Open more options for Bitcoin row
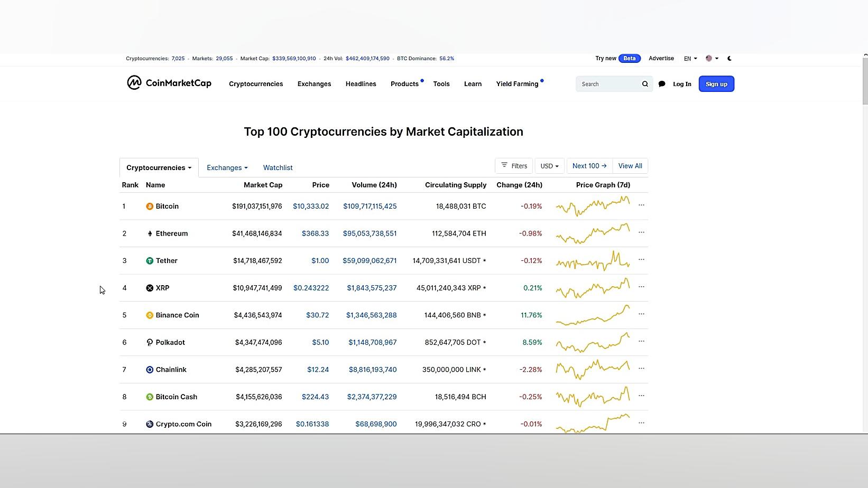This screenshot has width=868, height=488. (x=641, y=205)
